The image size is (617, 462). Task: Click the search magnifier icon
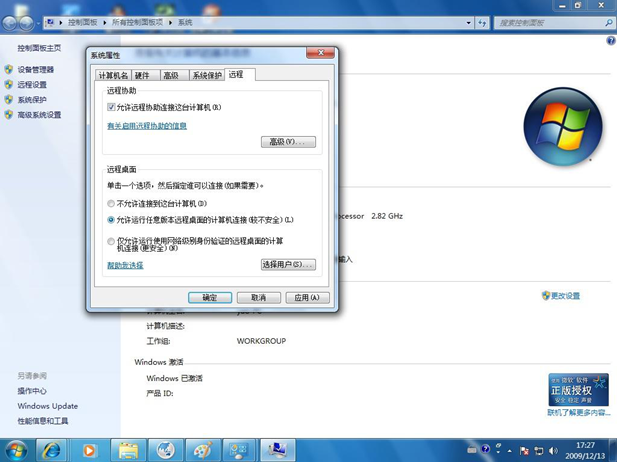click(x=608, y=23)
